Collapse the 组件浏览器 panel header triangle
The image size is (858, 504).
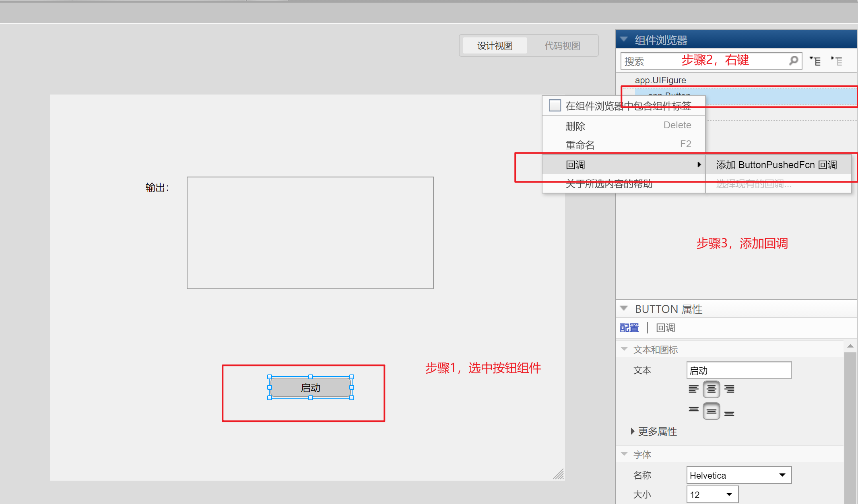(624, 39)
